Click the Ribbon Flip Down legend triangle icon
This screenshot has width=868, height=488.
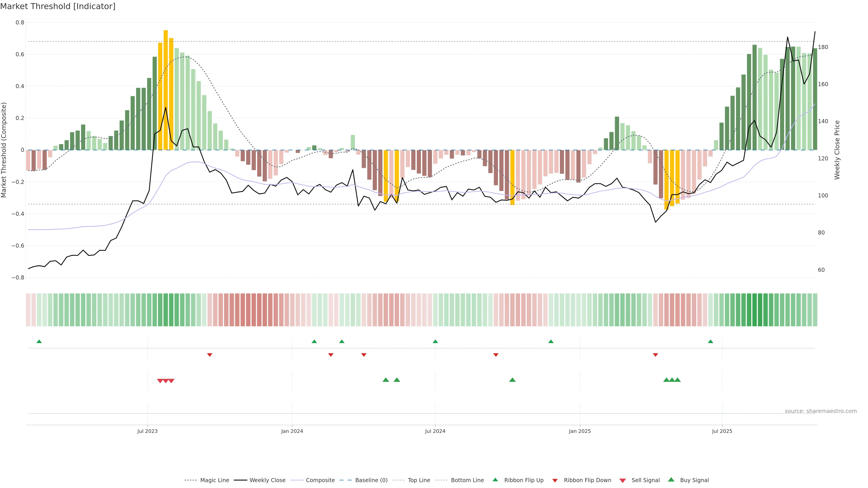click(555, 481)
